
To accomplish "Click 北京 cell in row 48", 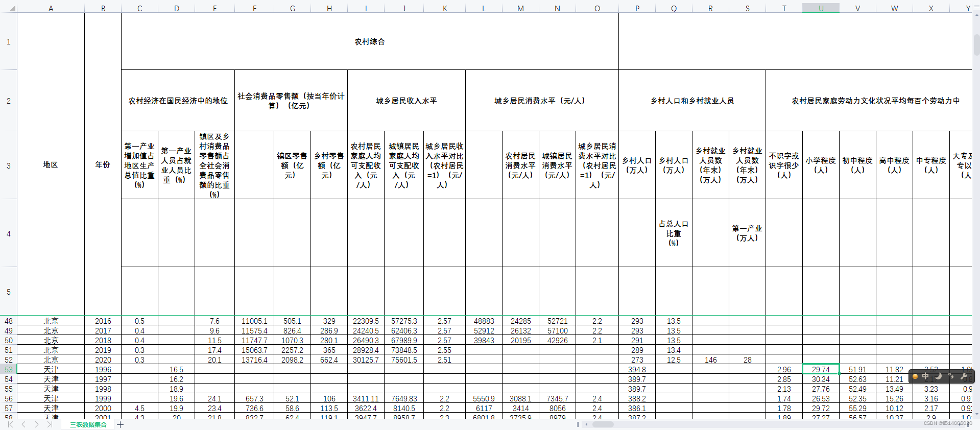I will pos(51,321).
